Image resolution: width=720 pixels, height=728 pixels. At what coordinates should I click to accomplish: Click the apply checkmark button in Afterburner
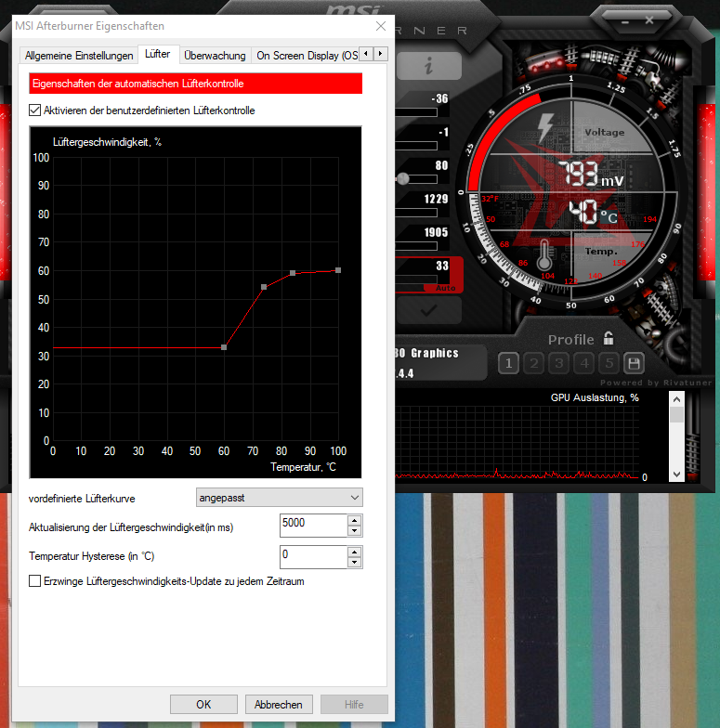click(x=429, y=310)
